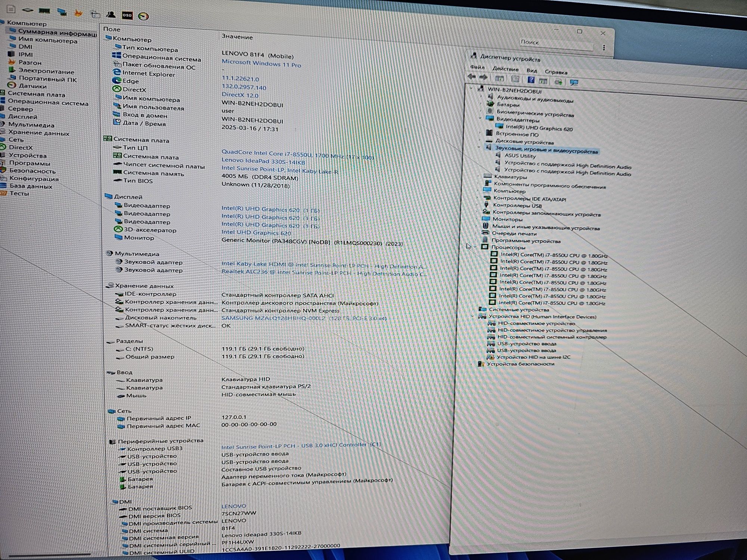Open the Realtek ALC236 audio adapter link

(324, 273)
